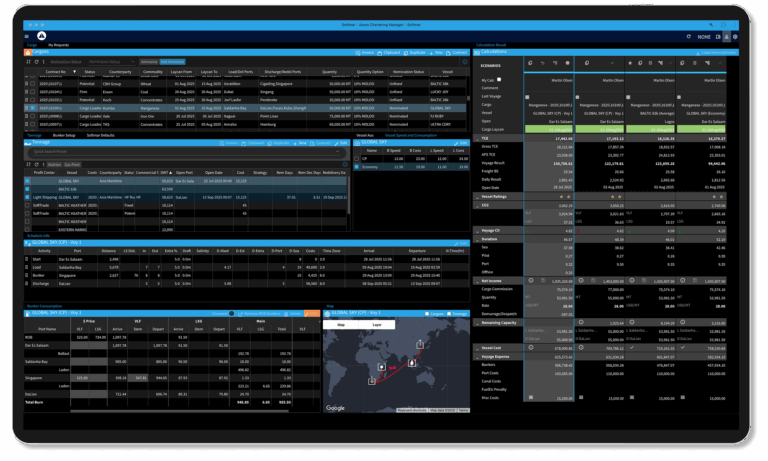The width and height of the screenshot is (768, 461).
Task: Open the hamburger menu at top left
Action: point(26,36)
